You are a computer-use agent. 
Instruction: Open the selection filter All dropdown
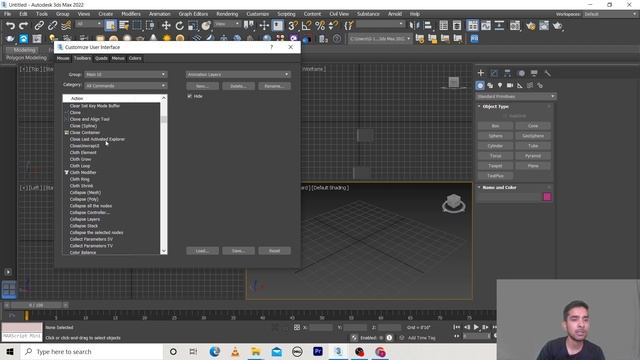coord(89,24)
